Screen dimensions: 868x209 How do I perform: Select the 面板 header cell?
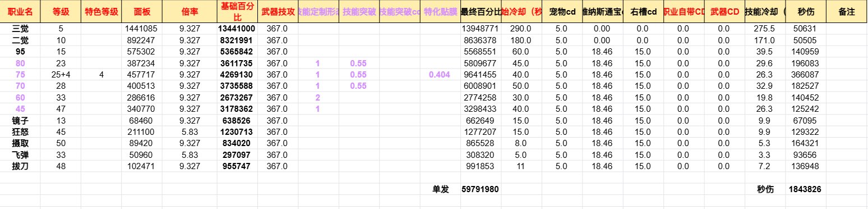pos(142,11)
